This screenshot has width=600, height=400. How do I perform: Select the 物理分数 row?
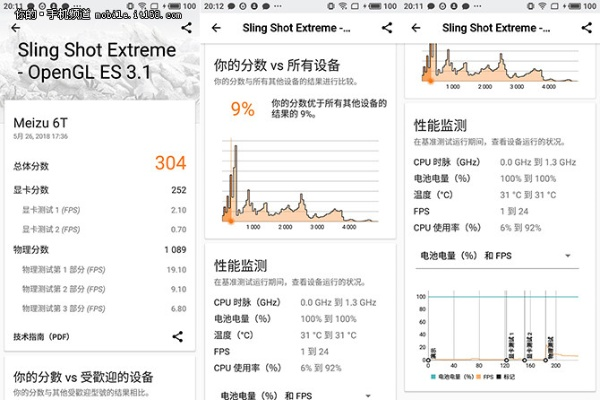(100, 249)
